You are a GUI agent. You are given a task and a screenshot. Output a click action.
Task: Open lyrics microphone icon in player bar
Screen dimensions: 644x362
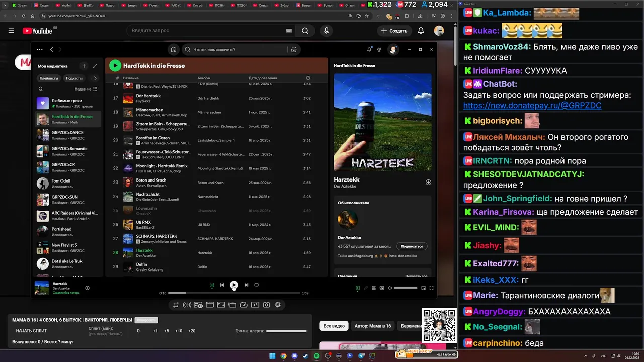[x=366, y=288]
